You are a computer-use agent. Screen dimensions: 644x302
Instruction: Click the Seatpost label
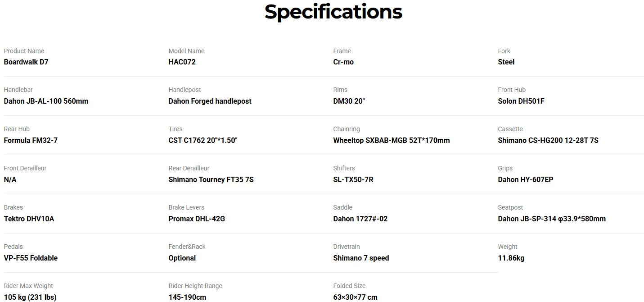510,207
